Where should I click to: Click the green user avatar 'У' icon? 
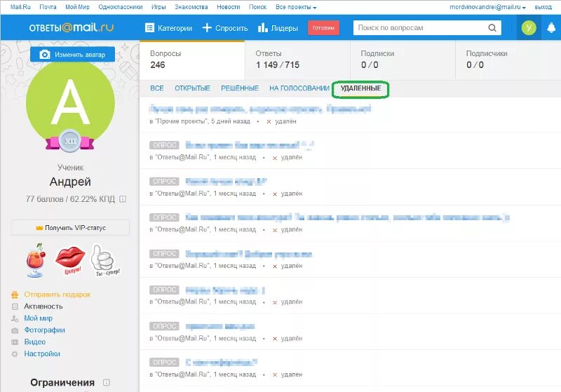coord(529,27)
